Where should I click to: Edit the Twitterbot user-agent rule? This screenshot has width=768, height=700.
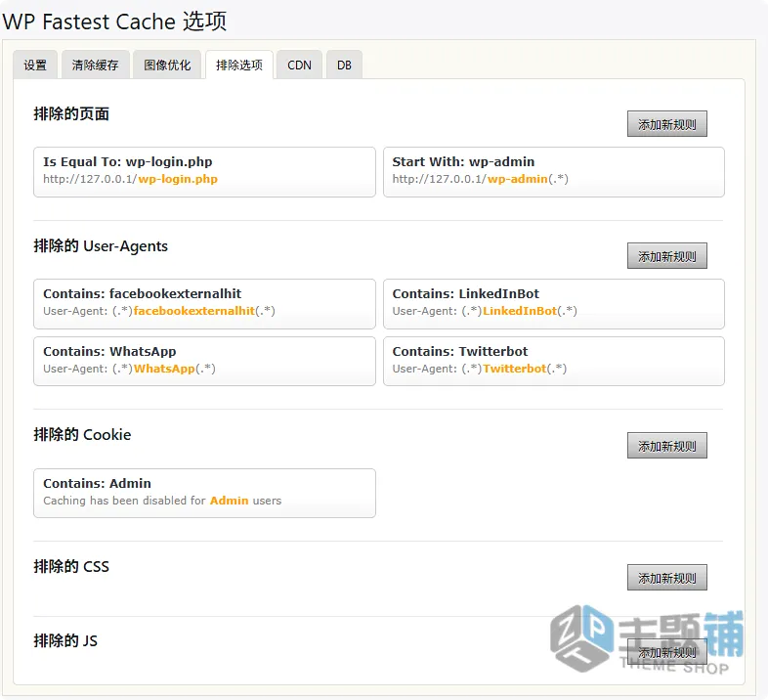coord(554,362)
